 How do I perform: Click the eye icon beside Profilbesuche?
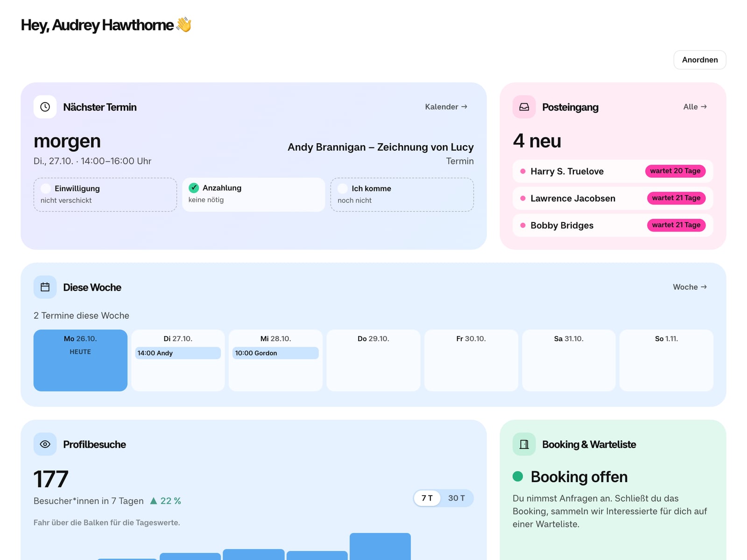coord(45,444)
